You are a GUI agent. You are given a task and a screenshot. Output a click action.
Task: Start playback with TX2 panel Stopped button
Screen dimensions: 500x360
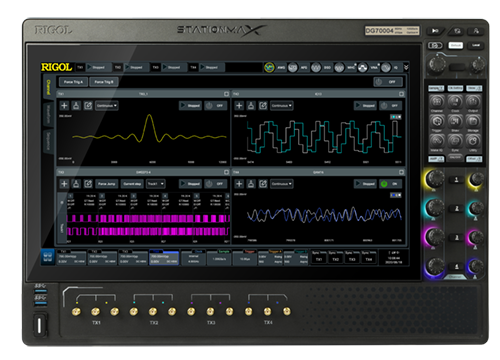(365, 106)
